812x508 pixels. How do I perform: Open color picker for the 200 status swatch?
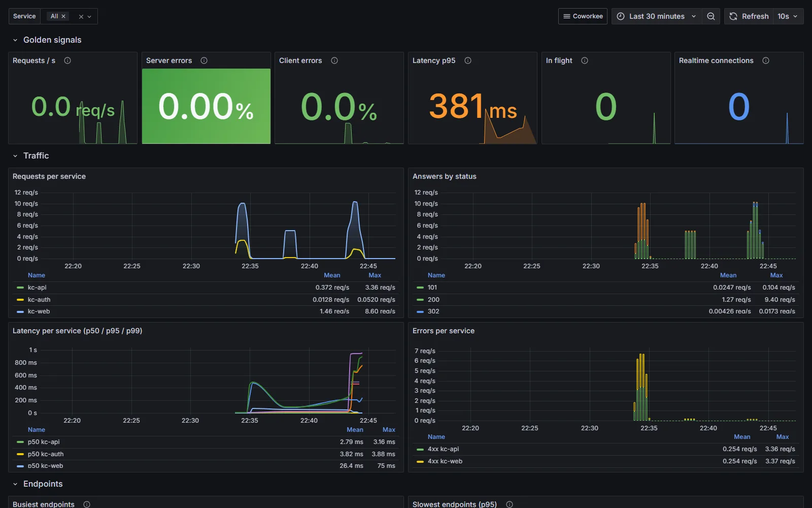pos(420,300)
